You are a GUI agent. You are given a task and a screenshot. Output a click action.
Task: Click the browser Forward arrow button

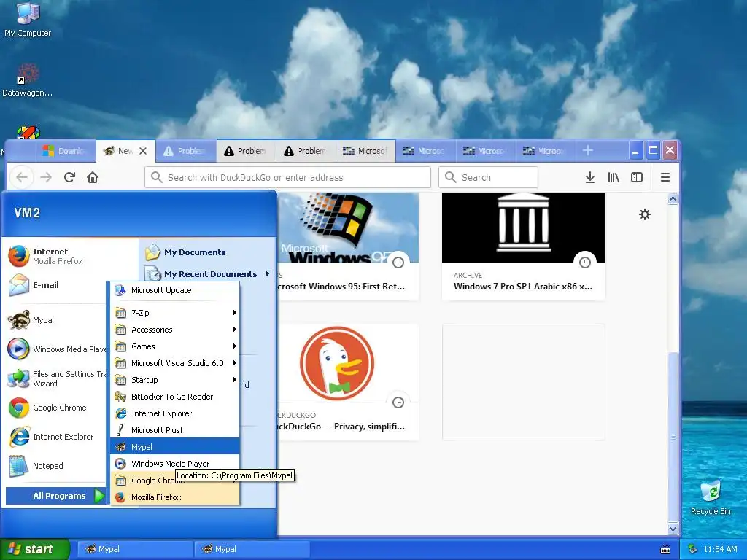(x=46, y=177)
